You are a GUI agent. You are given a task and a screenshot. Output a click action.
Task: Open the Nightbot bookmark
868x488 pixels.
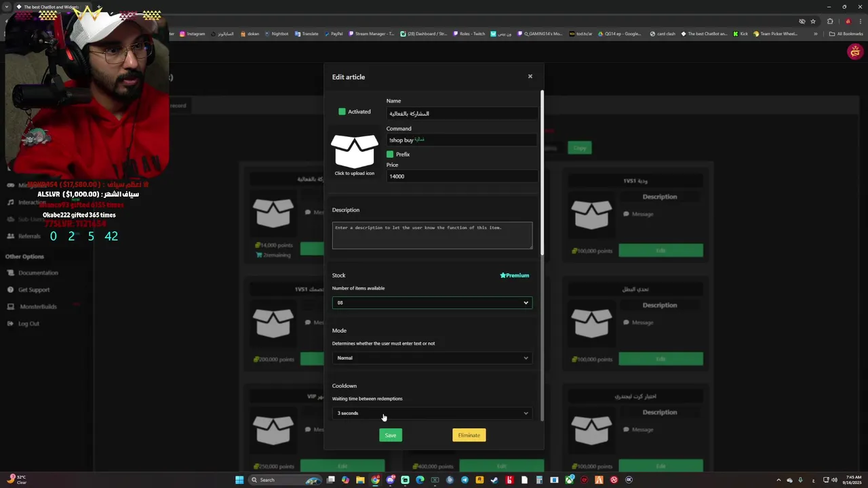coord(276,34)
